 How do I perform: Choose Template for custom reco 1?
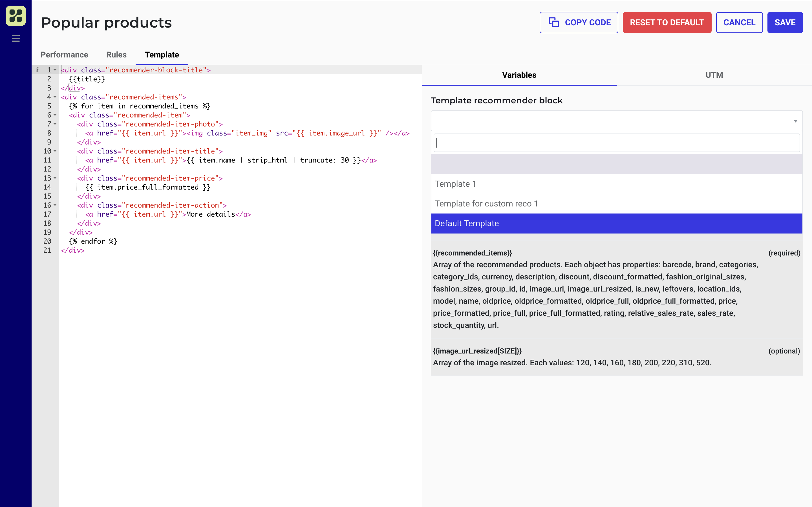[x=486, y=204]
